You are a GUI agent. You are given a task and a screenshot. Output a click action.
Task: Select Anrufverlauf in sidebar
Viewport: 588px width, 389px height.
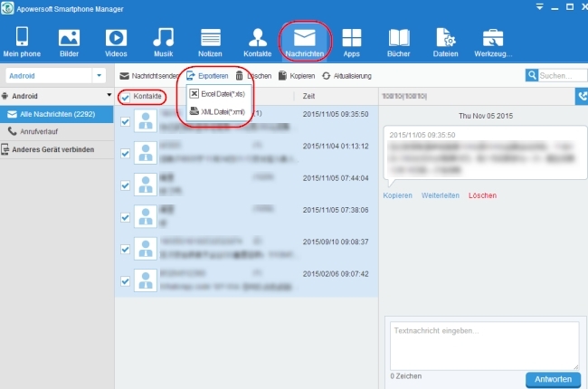[x=57, y=132]
